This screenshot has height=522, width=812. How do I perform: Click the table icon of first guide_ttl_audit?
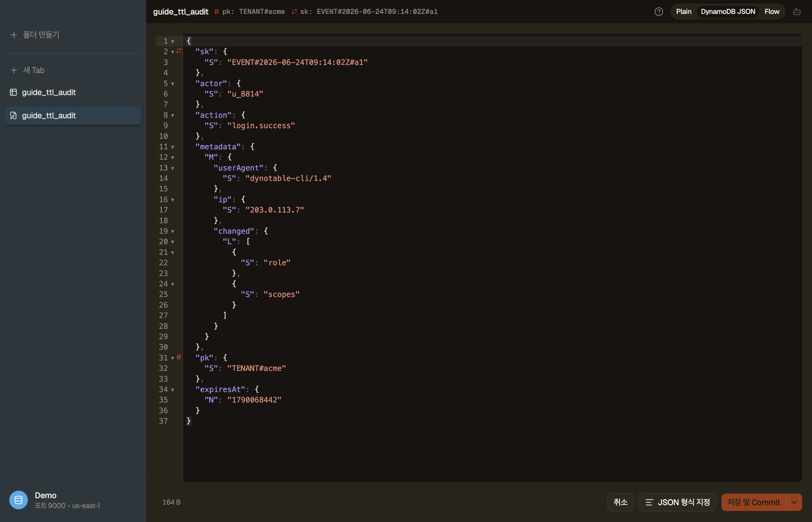pos(13,92)
